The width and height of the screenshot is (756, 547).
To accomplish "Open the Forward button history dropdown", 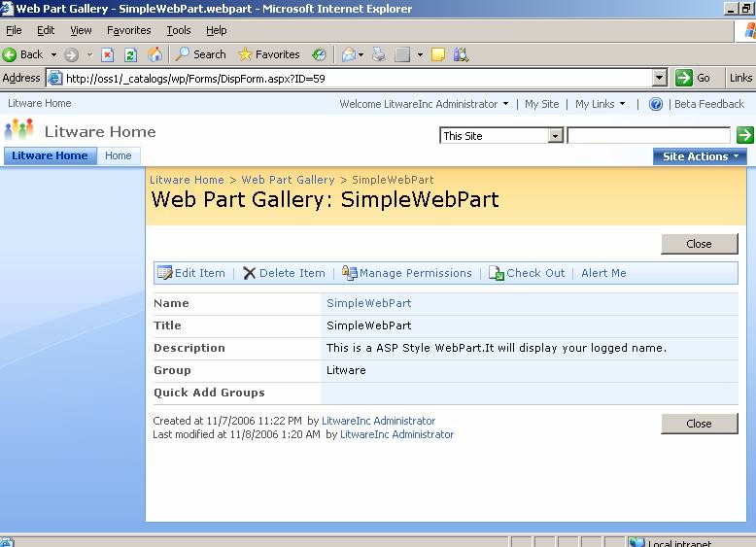I will [x=90, y=55].
